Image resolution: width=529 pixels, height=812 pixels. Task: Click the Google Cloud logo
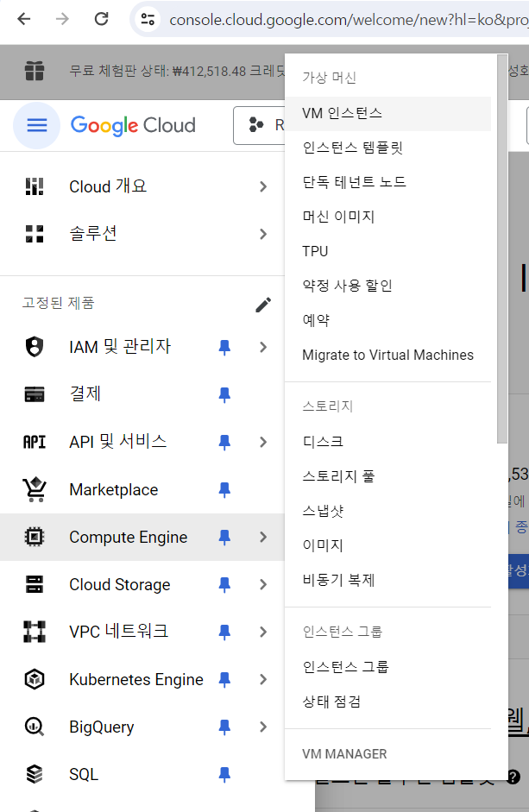pos(133,125)
